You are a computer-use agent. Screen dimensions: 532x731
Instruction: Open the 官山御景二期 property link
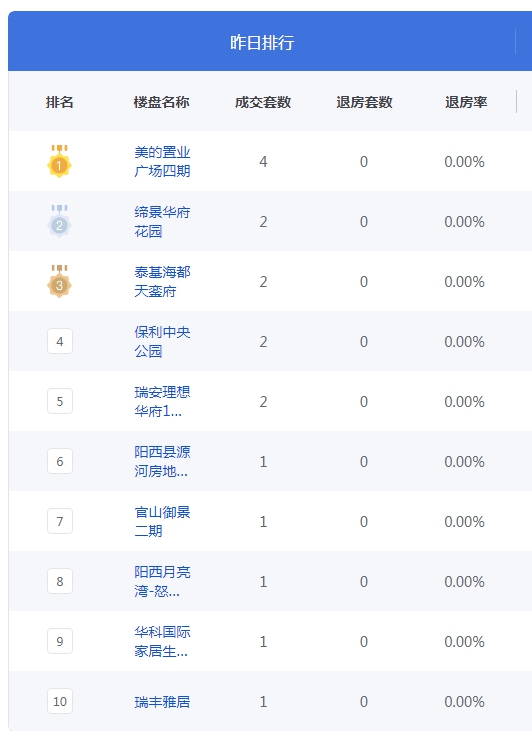pos(162,522)
